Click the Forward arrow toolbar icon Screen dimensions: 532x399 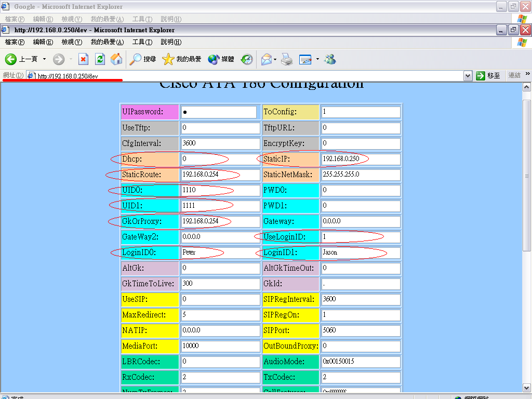point(59,59)
